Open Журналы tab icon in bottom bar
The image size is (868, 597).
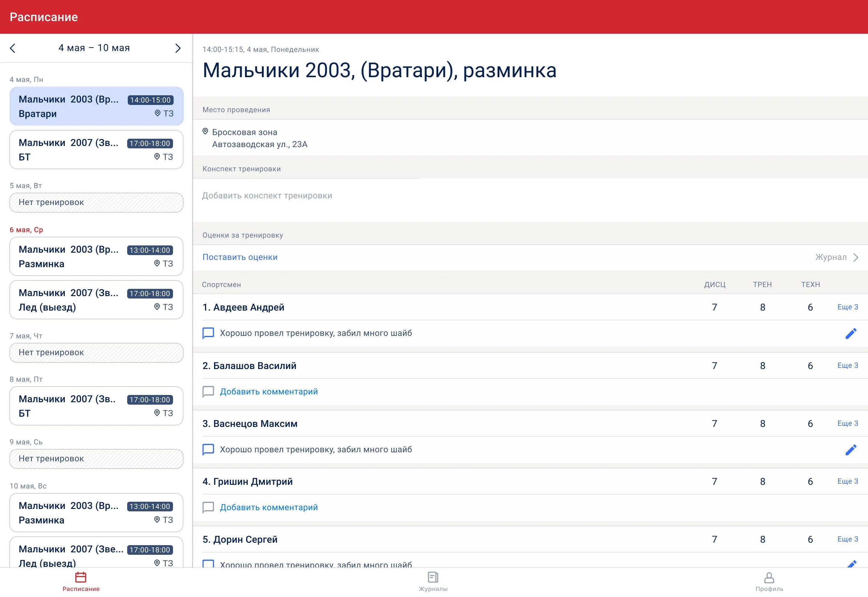click(x=433, y=577)
